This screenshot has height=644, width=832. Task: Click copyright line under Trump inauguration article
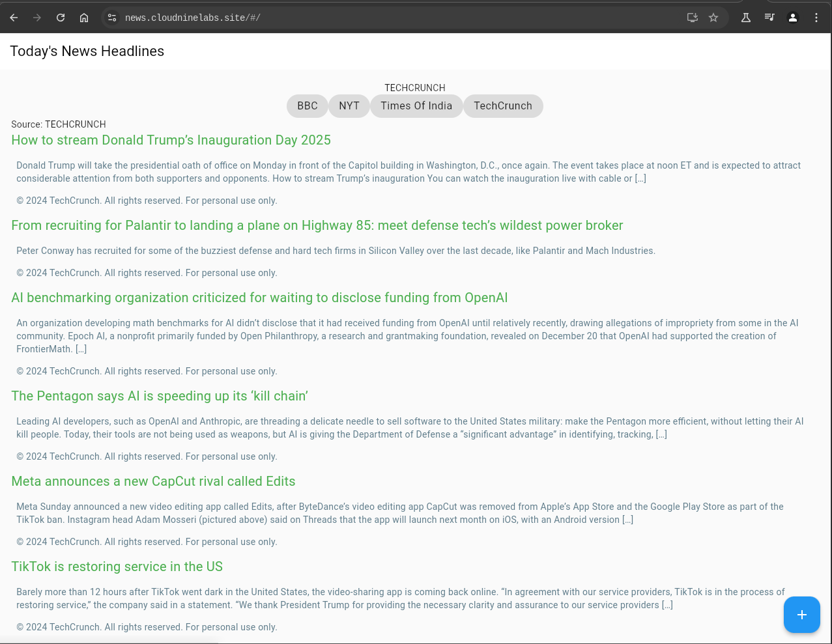147,201
